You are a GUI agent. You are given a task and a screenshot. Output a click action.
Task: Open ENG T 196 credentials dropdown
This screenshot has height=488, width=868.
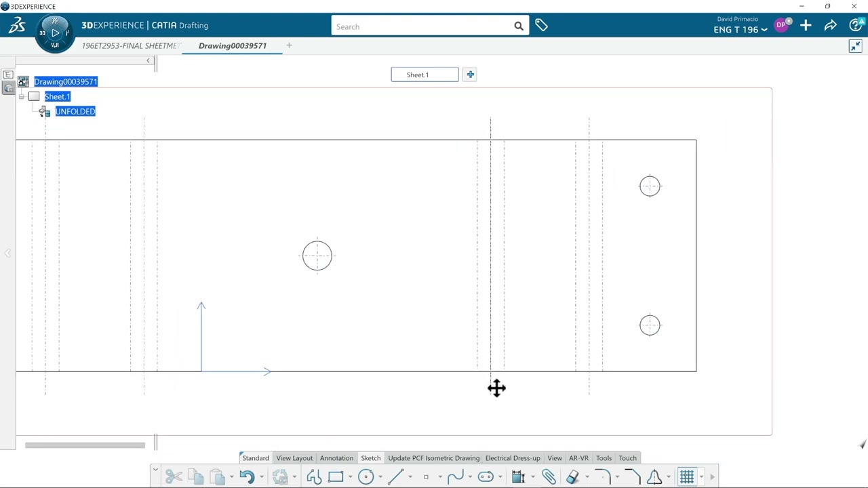[741, 29]
